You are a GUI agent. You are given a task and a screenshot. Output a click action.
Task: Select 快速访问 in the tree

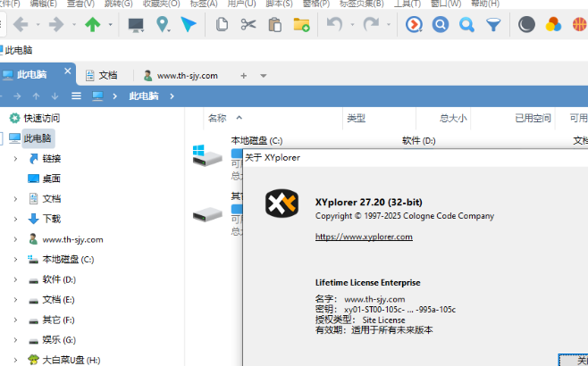42,119
